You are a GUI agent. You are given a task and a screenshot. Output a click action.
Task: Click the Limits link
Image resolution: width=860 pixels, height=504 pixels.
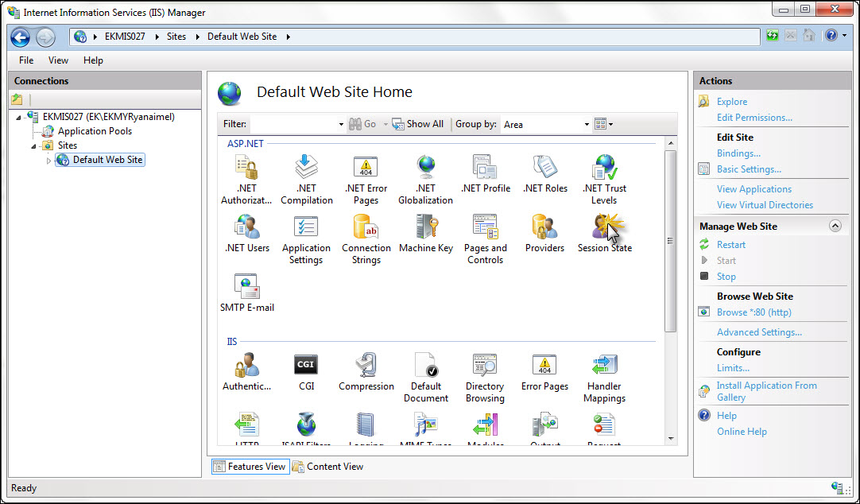733,367
